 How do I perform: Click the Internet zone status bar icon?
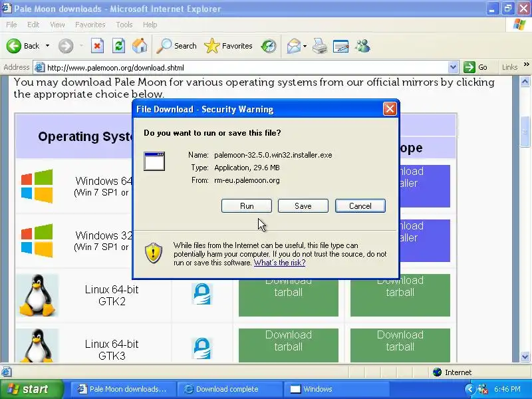(437, 372)
